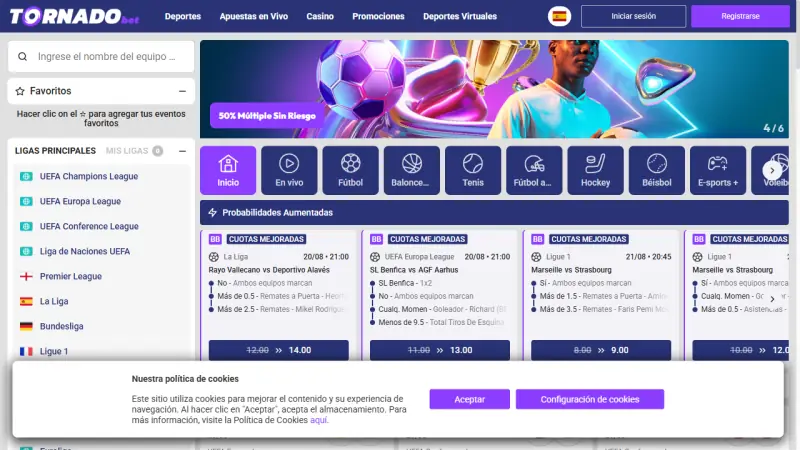Collapse the Favoritos panel

(x=182, y=91)
